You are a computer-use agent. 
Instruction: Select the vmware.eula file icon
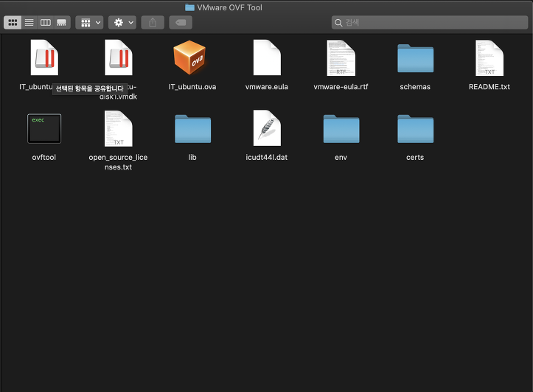(x=267, y=57)
